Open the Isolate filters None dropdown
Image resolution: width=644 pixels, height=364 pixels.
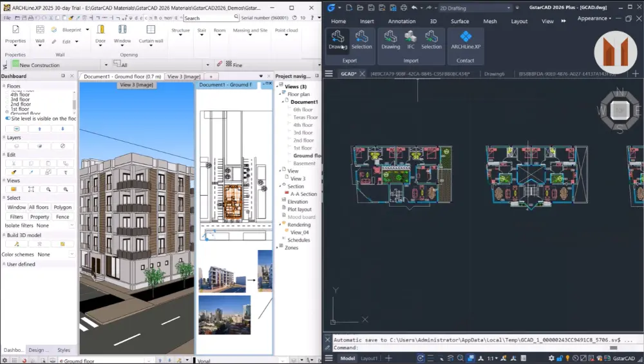[72, 225]
